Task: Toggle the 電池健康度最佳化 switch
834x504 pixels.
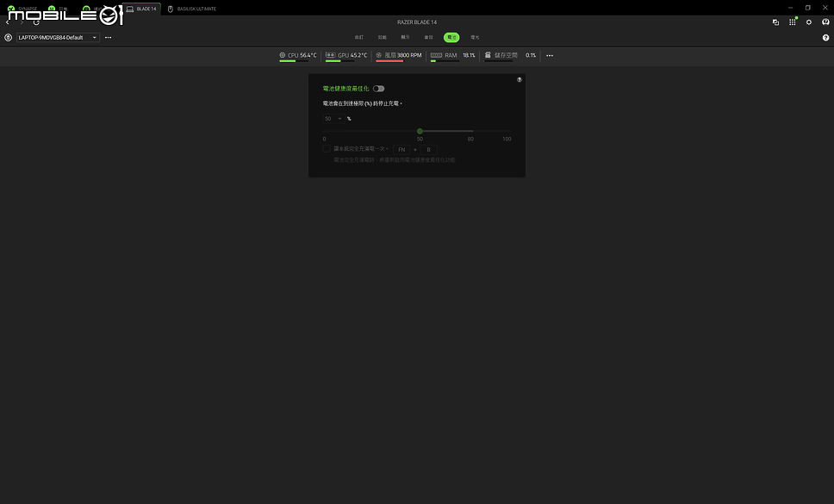Action: (379, 89)
